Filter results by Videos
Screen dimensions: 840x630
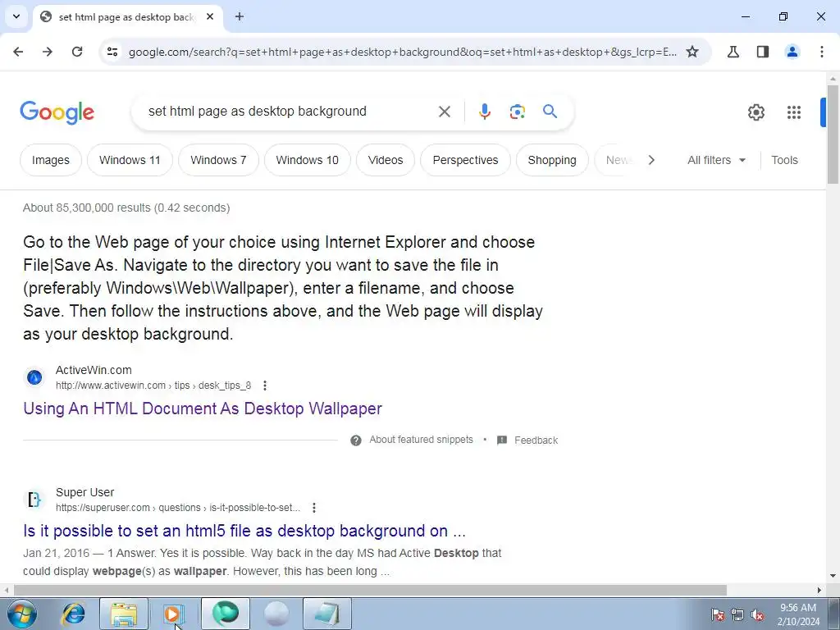[386, 160]
